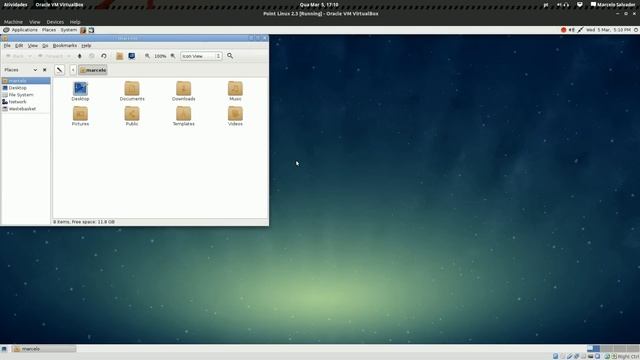The image size is (640, 360).
Task: Go up to the parent folder
Action: tap(80, 56)
